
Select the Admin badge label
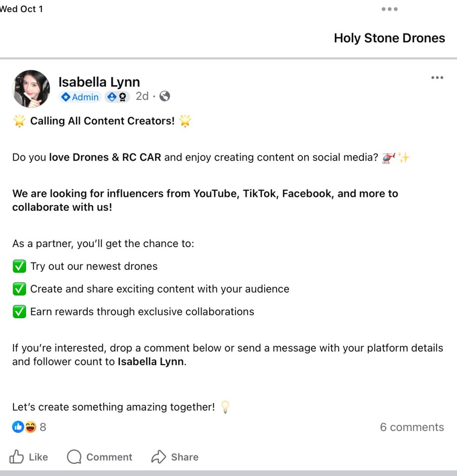80,97
